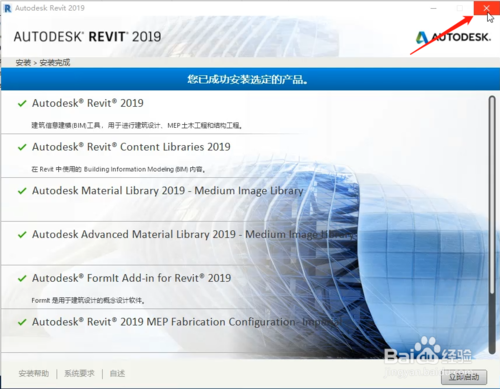The image size is (500, 389).
Task: Click the checkmark next to Revit Content Libraries 2019
Action: 22,147
